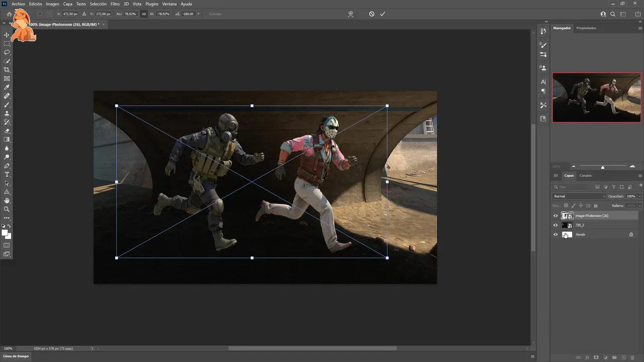This screenshot has width=644, height=362.
Task: Select the Gradient tool
Action: pos(7,140)
